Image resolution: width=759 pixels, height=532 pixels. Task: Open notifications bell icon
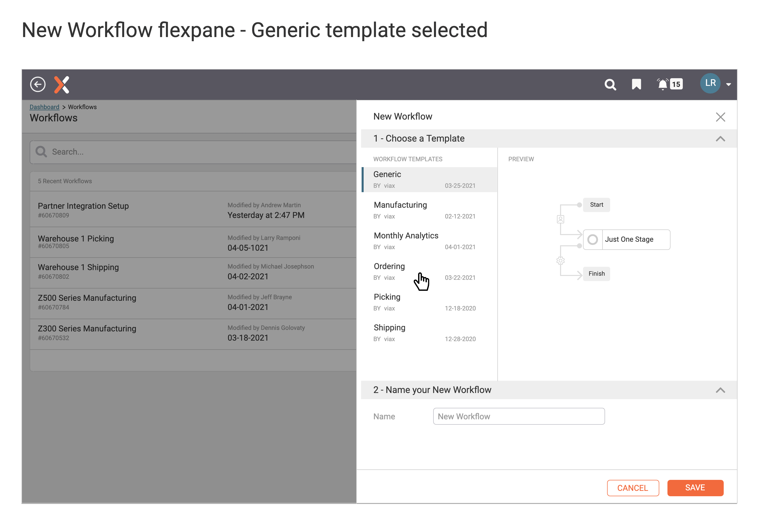(x=663, y=84)
